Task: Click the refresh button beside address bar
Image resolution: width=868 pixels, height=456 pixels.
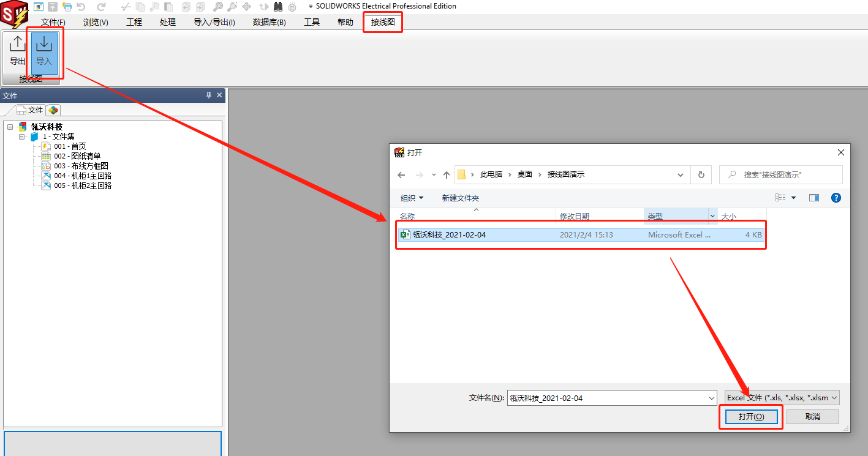Action: pyautogui.click(x=701, y=174)
